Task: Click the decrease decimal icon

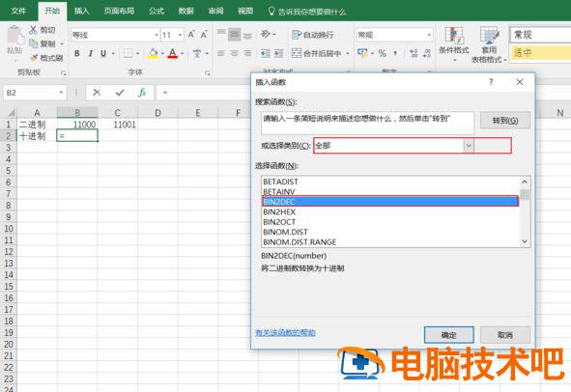Action: [427, 53]
